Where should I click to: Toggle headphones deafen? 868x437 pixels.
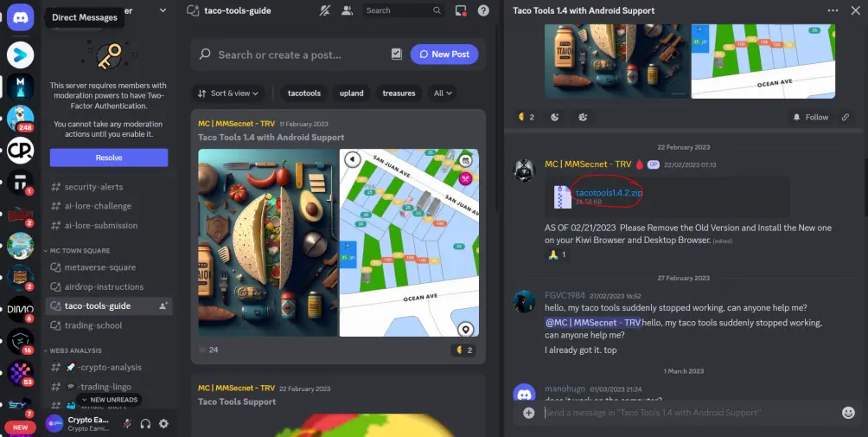tap(145, 424)
